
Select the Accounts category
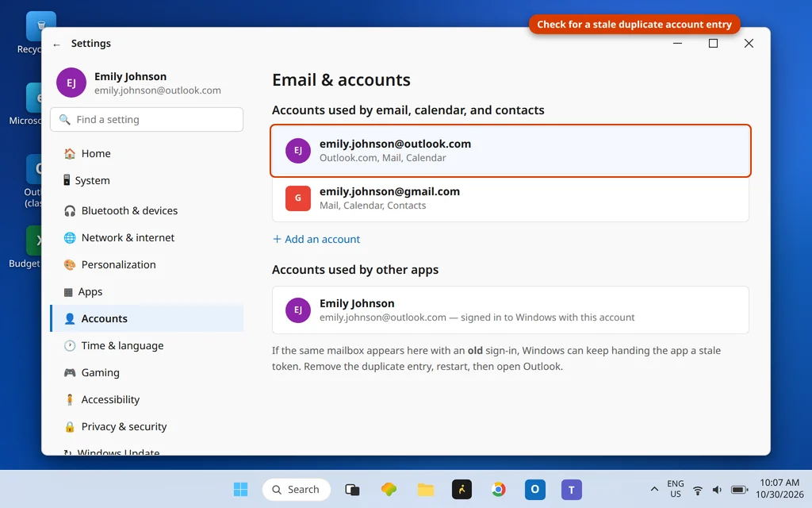coord(147,318)
